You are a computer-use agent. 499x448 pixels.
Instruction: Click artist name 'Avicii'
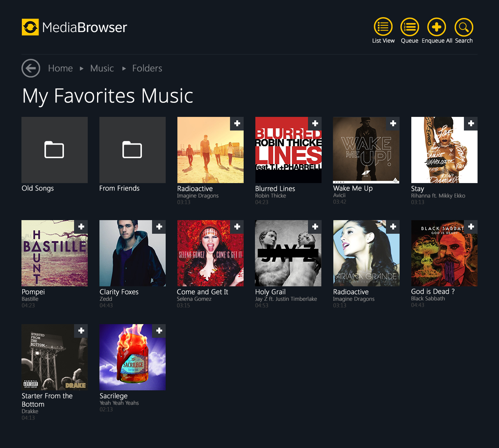pos(339,195)
